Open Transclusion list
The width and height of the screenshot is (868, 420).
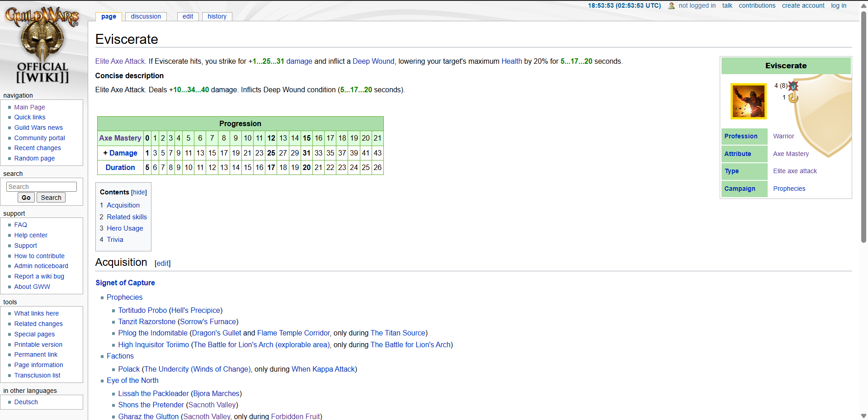pos(37,375)
